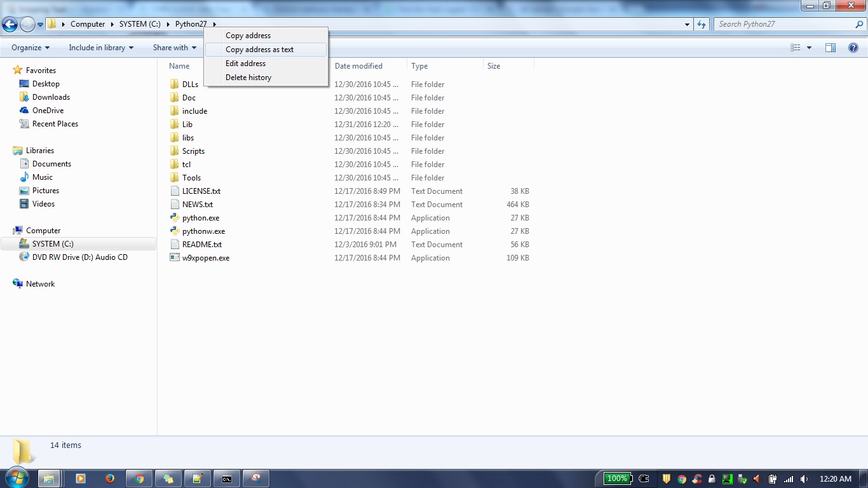Change the view with the view icon

pos(796,48)
